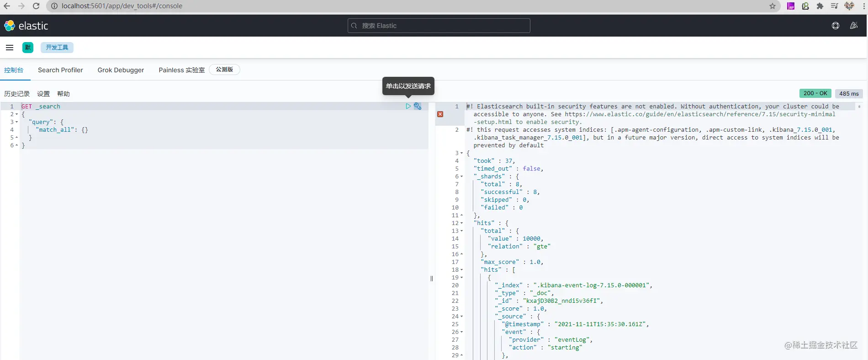Click the "relation" : "gte" line

coord(519,247)
